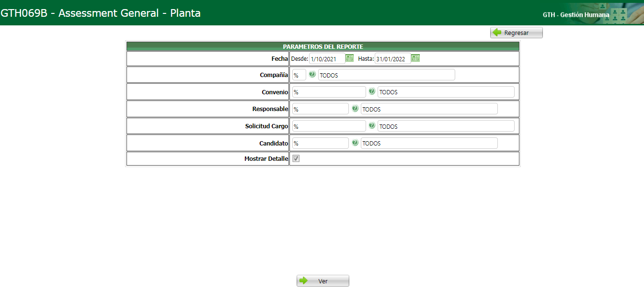This screenshot has width=644, height=302.
Task: Focus the Candidato code field
Action: 321,143
